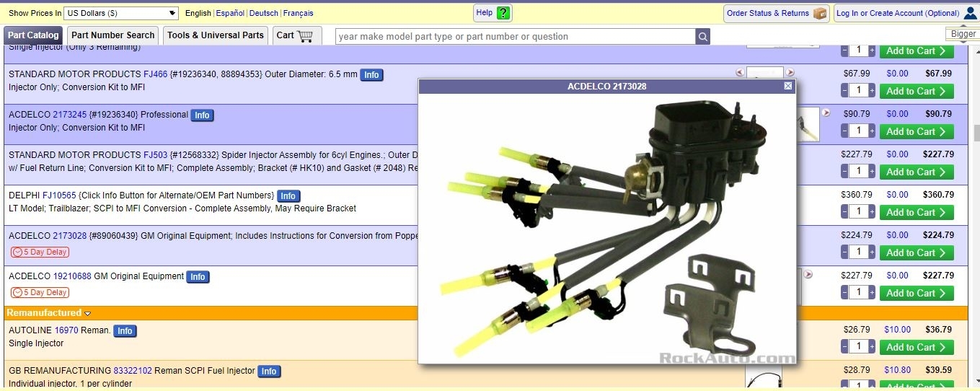Increase the quantity for the $224.79 item
Image resolution: width=980 pixels, height=391 pixels.
[872, 252]
